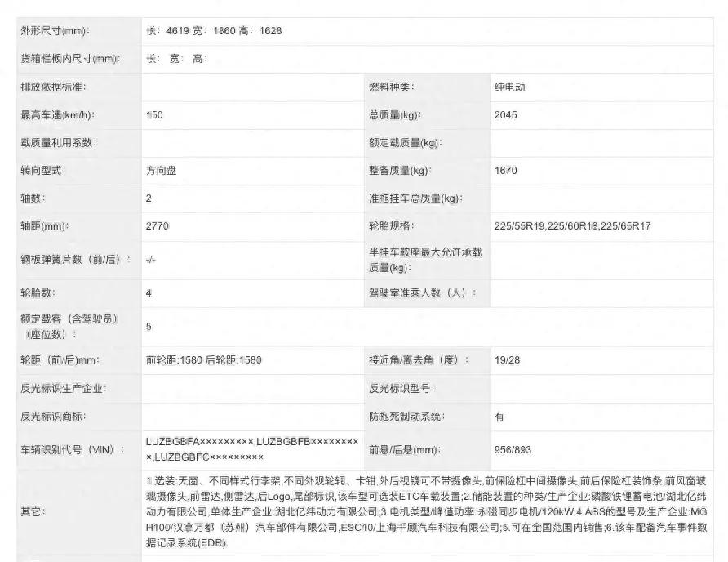
Task: Select the tire specification 225/55R19,225/60R18,225/65R17
Action: [572, 225]
